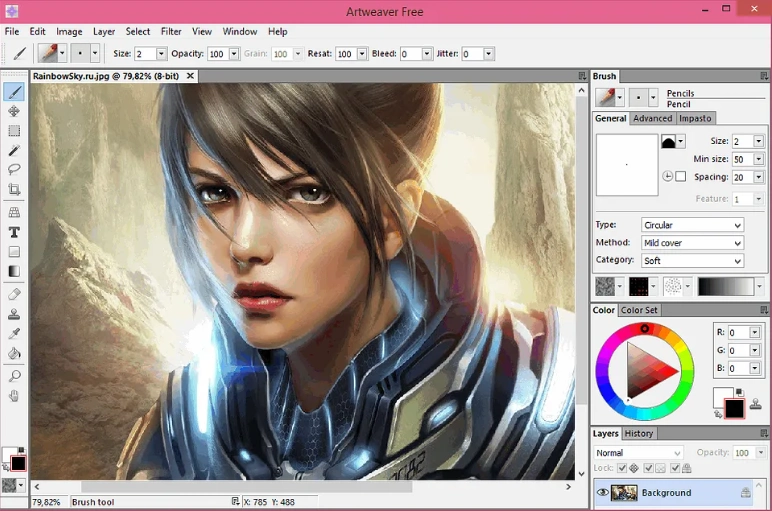Image resolution: width=772 pixels, height=511 pixels.
Task: Click the pencil brush preset in options bar
Action: coord(48,53)
